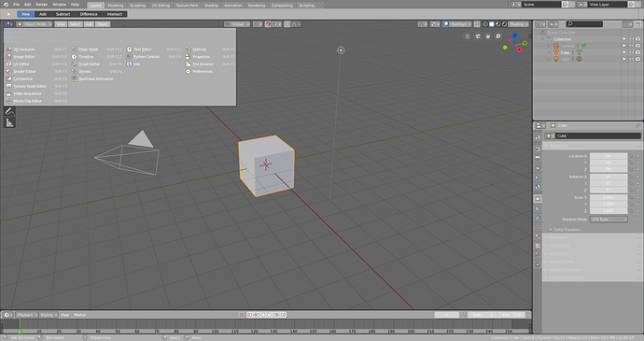
Task: Click the Location X value field
Action: point(609,156)
